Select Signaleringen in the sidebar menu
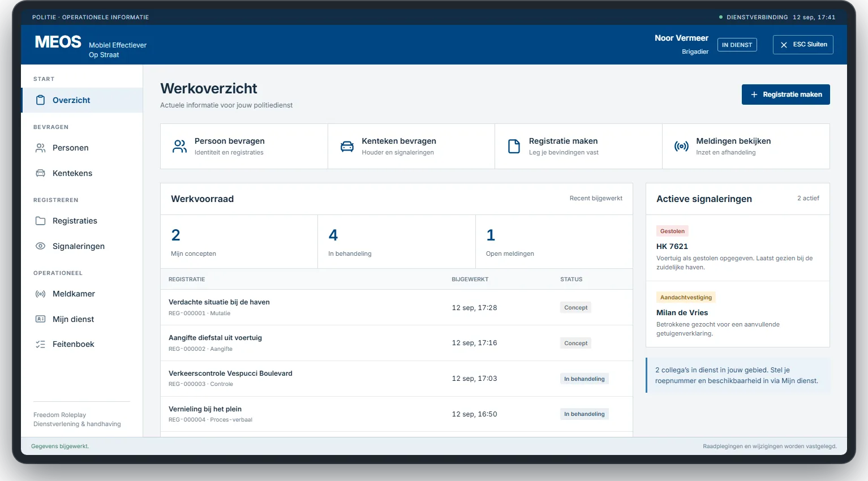 [x=82, y=246]
